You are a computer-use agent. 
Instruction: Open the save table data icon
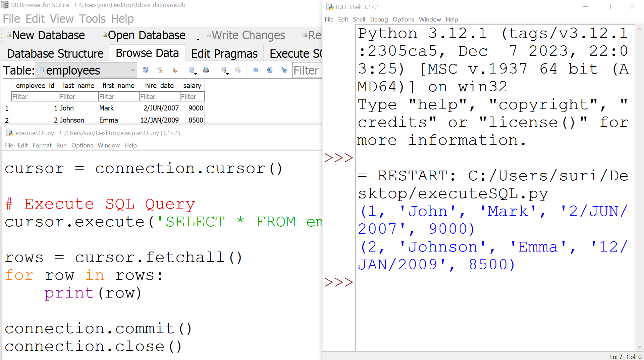tap(191, 69)
